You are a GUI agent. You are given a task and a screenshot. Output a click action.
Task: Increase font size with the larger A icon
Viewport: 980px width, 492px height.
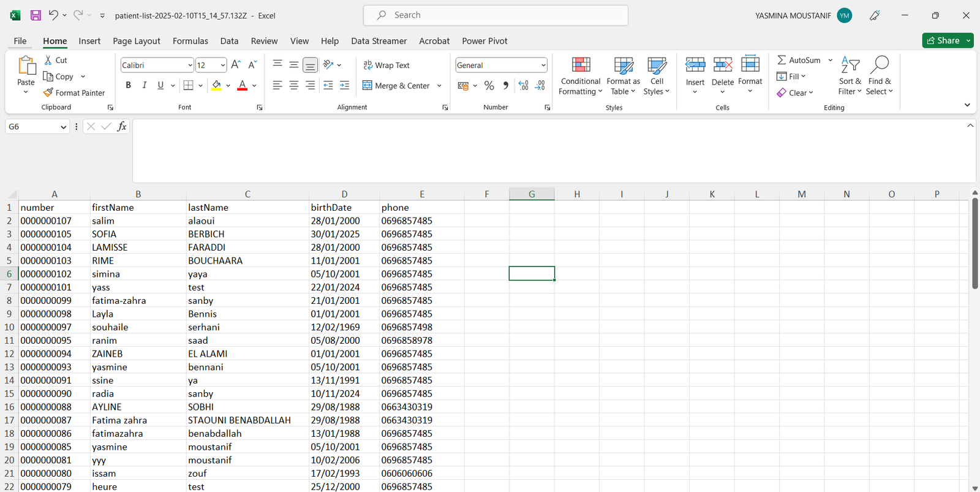236,65
